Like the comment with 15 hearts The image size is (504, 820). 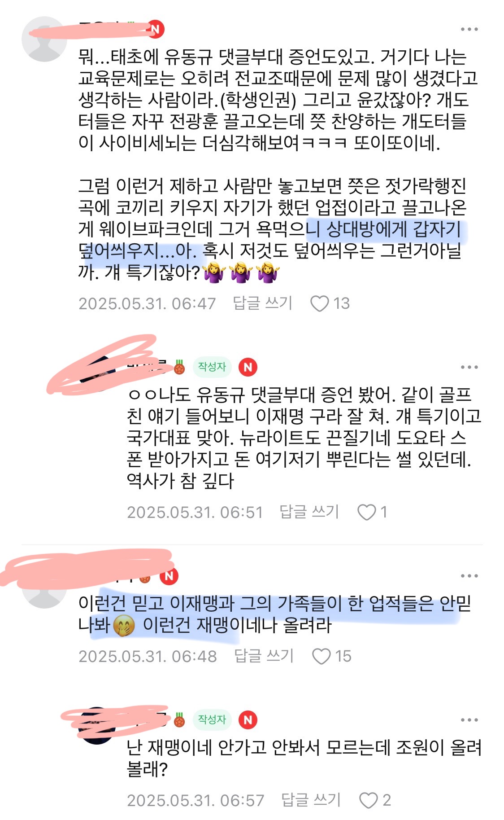click(x=321, y=656)
